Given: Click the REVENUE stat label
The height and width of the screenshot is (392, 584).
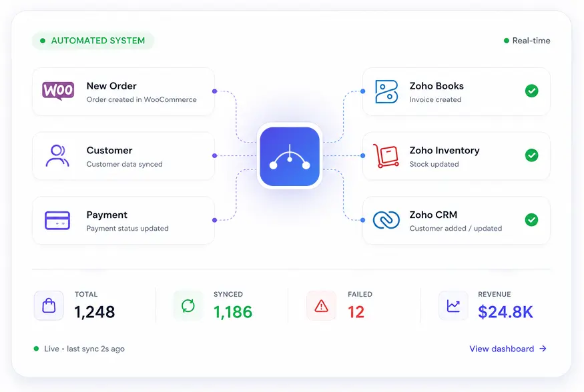Looking at the screenshot, I should click(x=495, y=294).
